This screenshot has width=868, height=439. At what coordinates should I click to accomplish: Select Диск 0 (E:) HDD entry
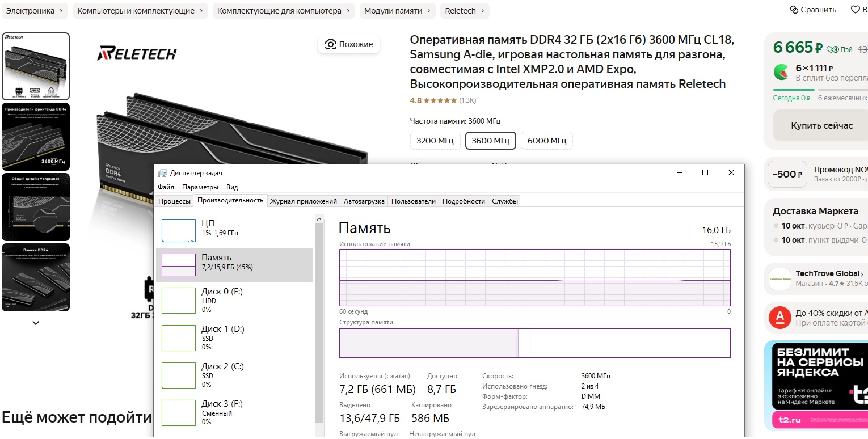(234, 300)
